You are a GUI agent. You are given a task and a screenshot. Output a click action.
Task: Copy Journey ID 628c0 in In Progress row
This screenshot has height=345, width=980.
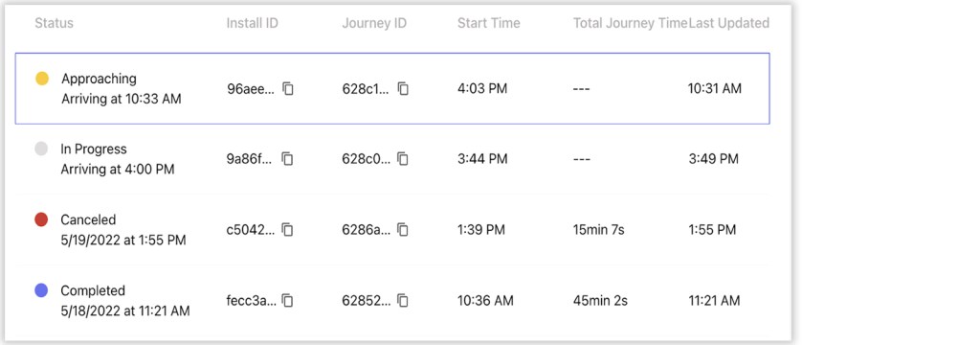pos(403,159)
